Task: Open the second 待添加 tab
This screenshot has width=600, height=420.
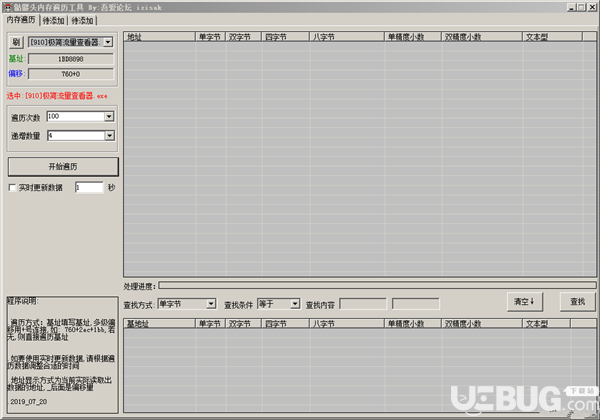Action: [x=82, y=21]
